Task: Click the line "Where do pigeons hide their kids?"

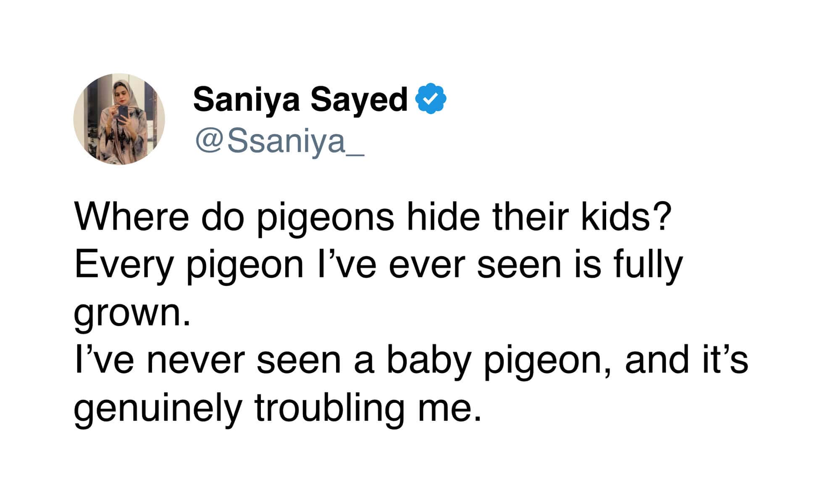Action: tap(370, 217)
